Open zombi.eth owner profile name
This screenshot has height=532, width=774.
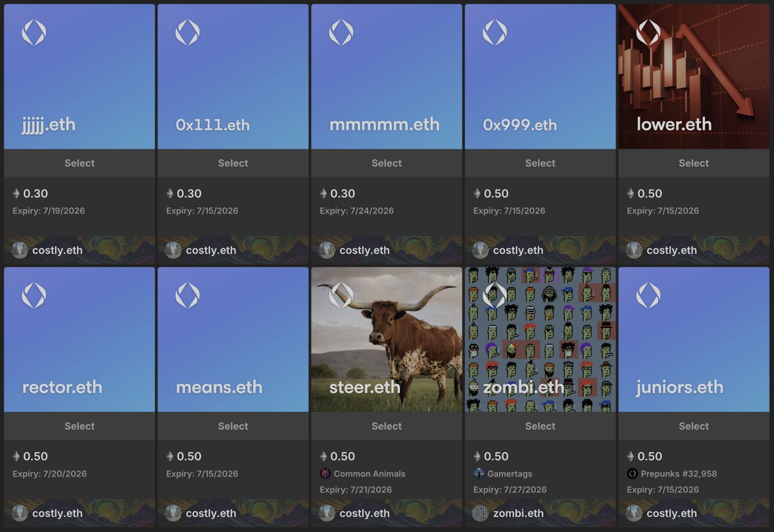point(518,513)
